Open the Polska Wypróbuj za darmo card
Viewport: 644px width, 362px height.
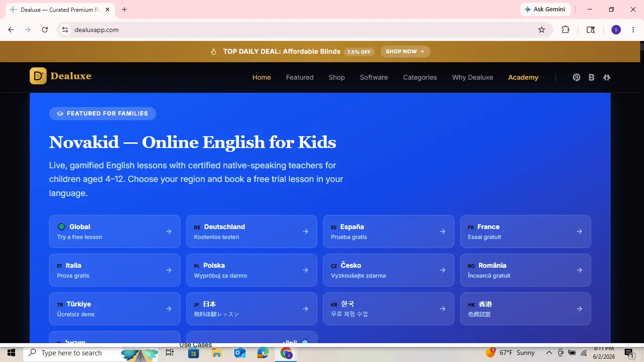point(252,270)
